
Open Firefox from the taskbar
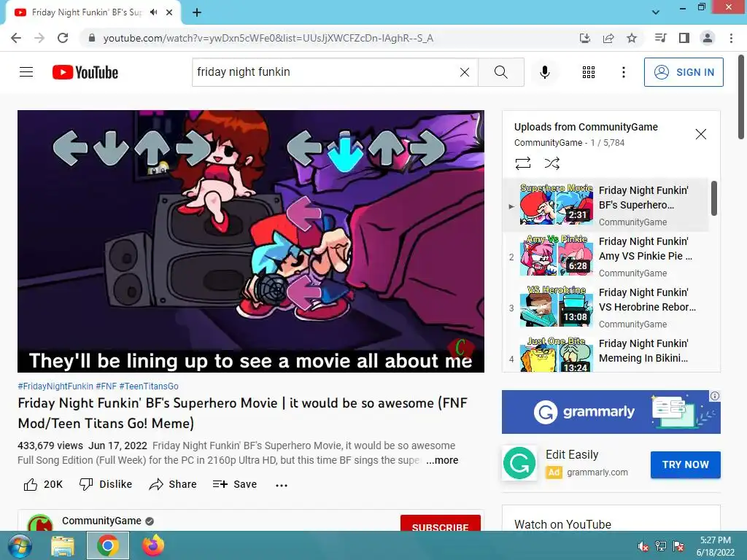(x=152, y=545)
